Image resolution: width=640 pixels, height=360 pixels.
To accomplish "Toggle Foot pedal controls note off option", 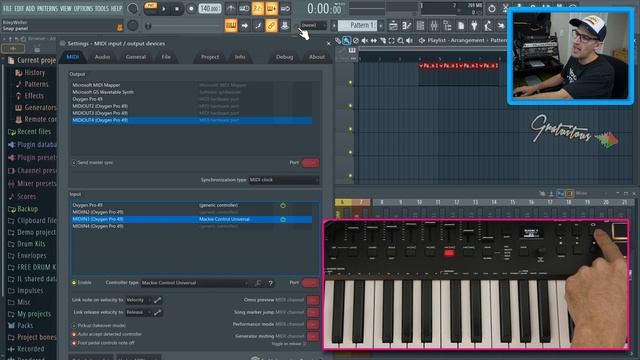I will pyautogui.click(x=103, y=343).
